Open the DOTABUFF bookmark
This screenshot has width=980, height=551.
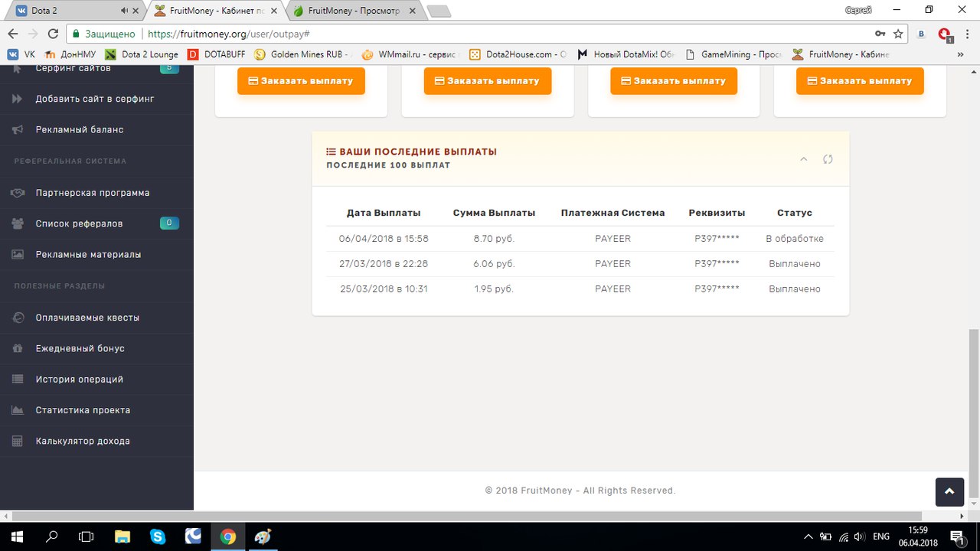tap(217, 54)
